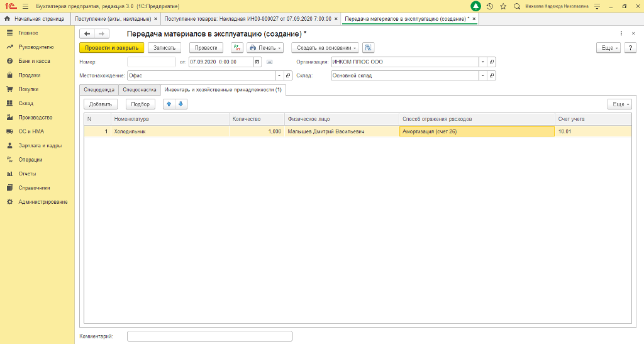The image size is (644, 344).
Task: Open the history clock icon
Action: coord(490,6)
